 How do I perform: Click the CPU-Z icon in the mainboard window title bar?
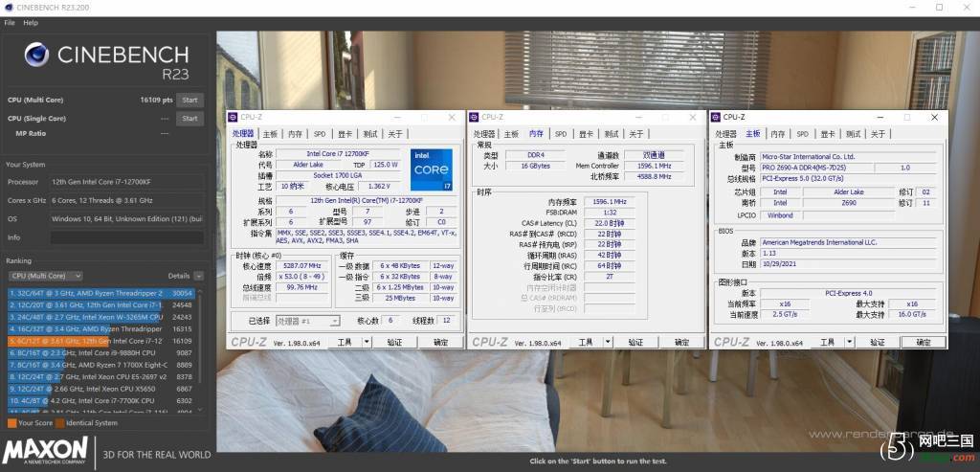(716, 117)
